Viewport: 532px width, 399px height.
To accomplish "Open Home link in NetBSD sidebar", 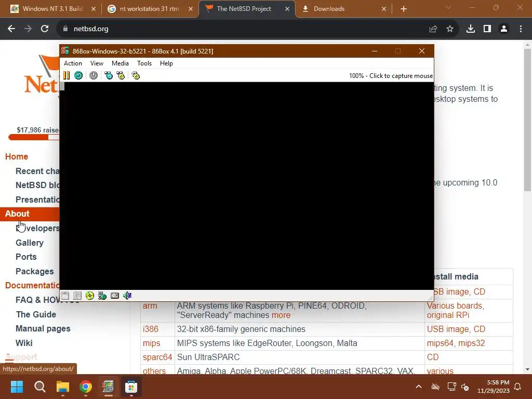I will (16, 156).
